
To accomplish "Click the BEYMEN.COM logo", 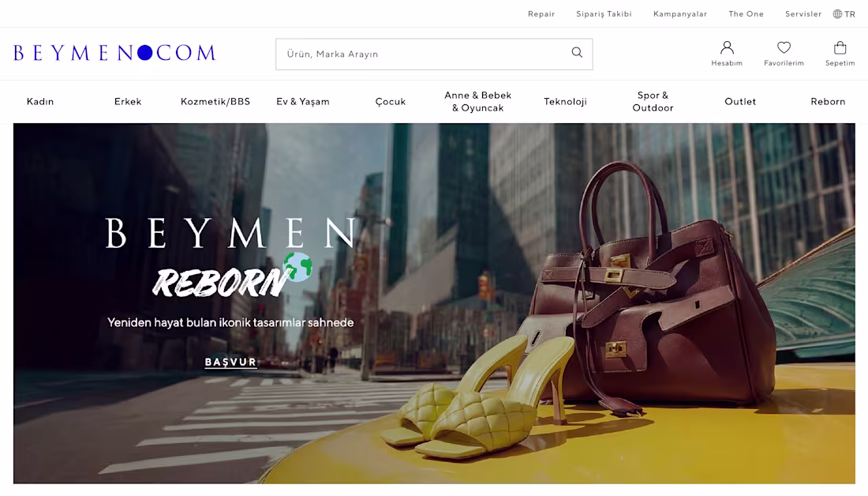I will 115,53.
